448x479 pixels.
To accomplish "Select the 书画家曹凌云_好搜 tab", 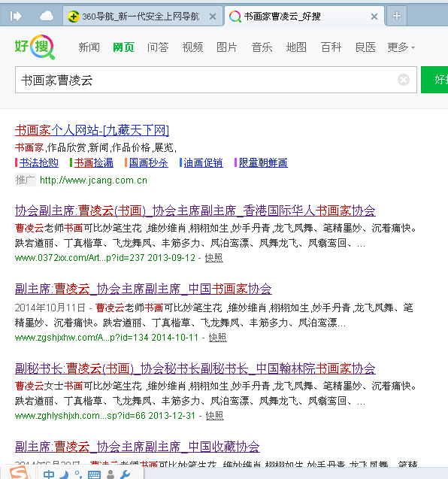I will 304,17.
